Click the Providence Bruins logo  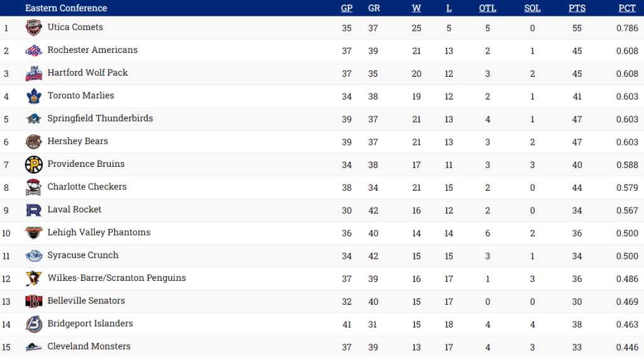click(x=33, y=164)
